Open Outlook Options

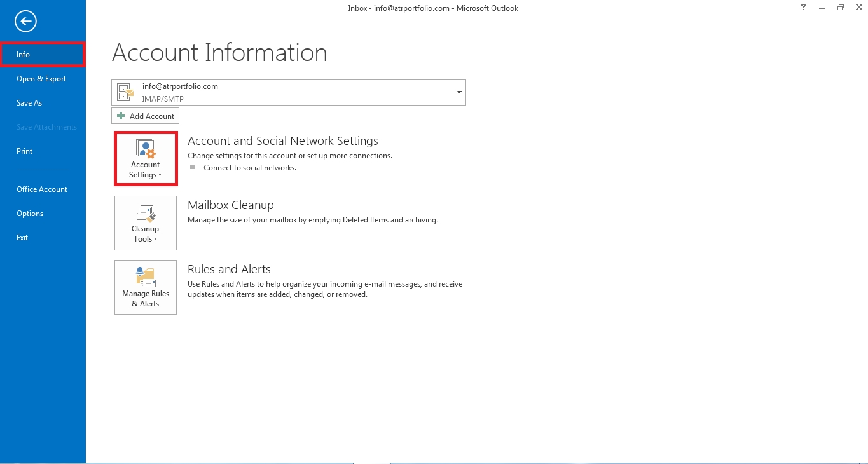click(x=30, y=214)
